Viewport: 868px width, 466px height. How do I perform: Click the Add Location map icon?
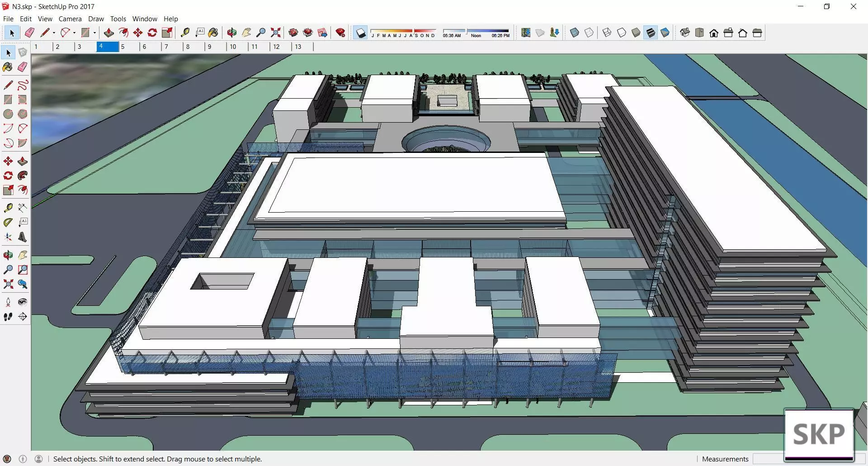[526, 33]
